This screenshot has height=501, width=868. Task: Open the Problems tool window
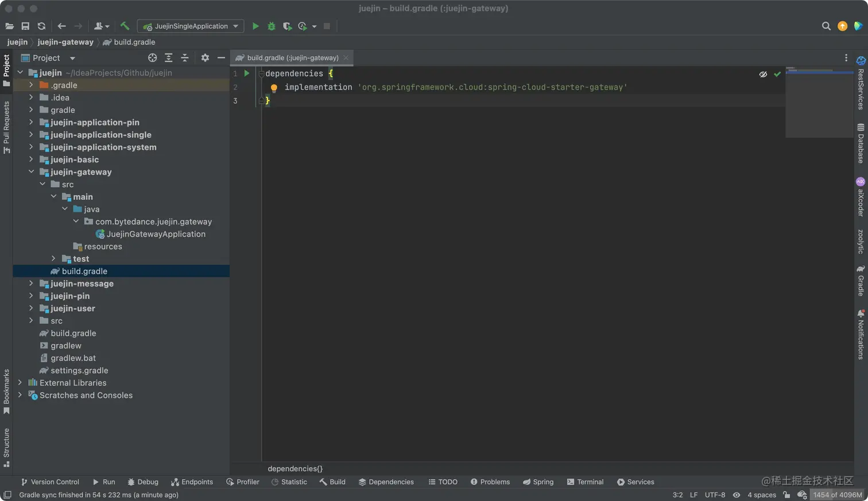[x=490, y=482]
